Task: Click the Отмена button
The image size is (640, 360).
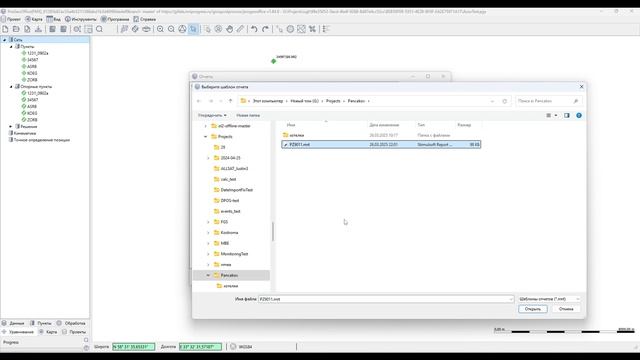Action: click(566, 309)
